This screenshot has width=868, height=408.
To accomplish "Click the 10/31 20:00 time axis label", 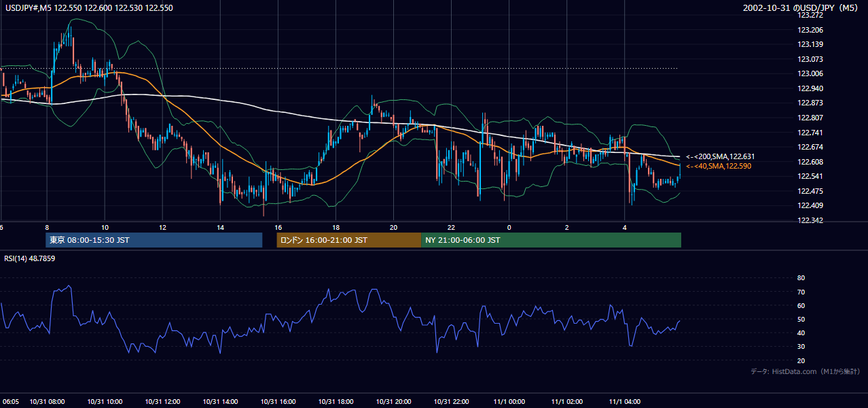I will click(393, 402).
